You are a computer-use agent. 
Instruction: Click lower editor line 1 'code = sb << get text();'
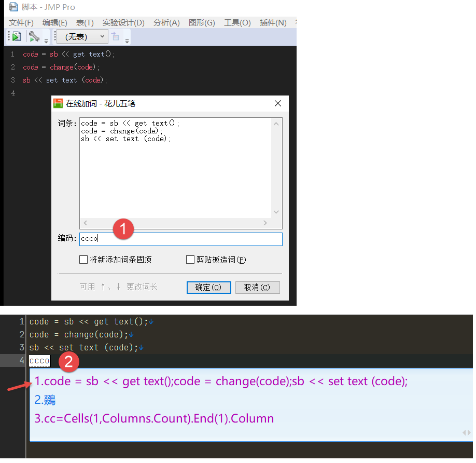(89, 322)
